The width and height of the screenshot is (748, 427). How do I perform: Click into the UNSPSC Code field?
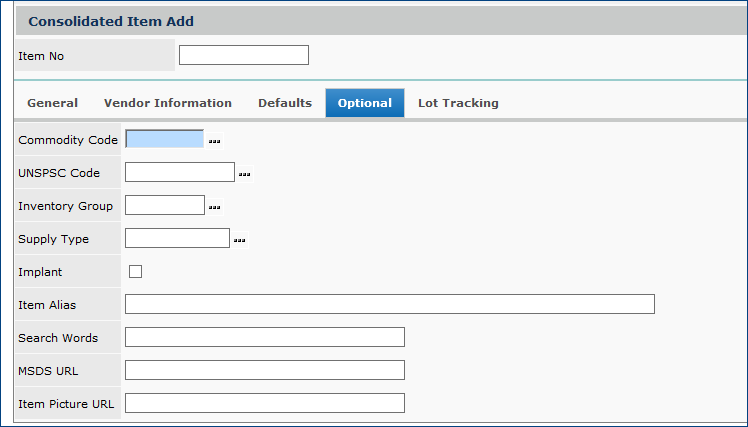coord(179,172)
